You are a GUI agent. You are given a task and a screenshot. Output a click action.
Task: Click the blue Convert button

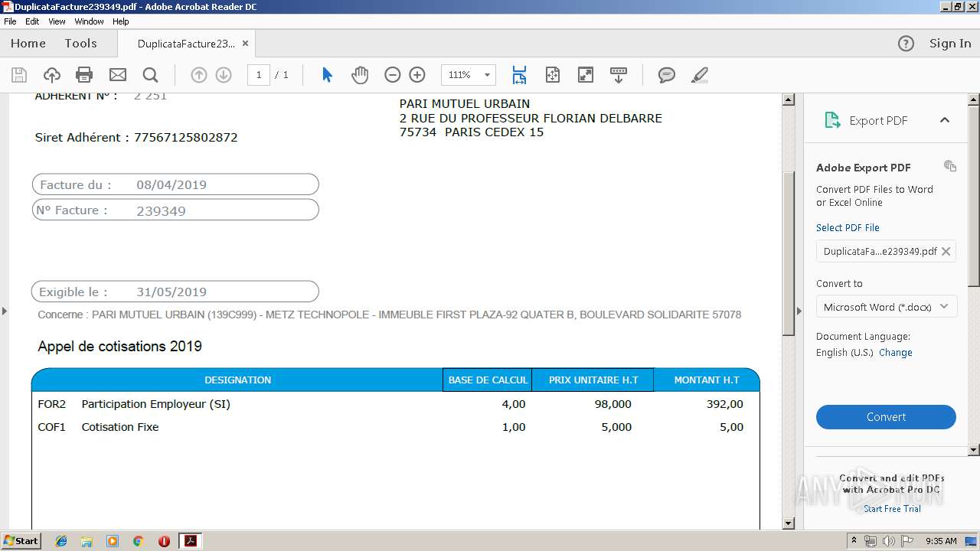(886, 417)
